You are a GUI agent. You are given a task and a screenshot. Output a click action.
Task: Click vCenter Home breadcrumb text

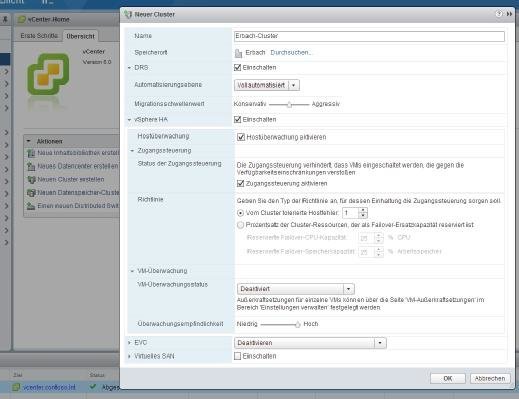tap(49, 19)
